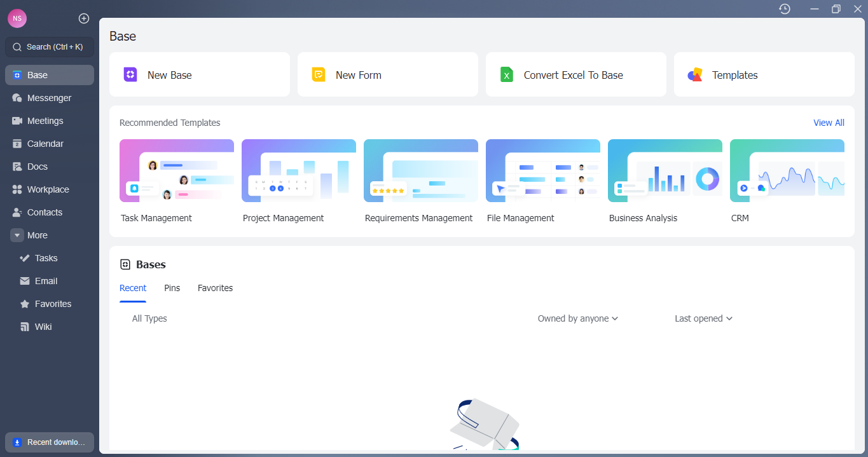868x457 pixels.
Task: Select Favorites under More in sidebar
Action: click(50, 304)
